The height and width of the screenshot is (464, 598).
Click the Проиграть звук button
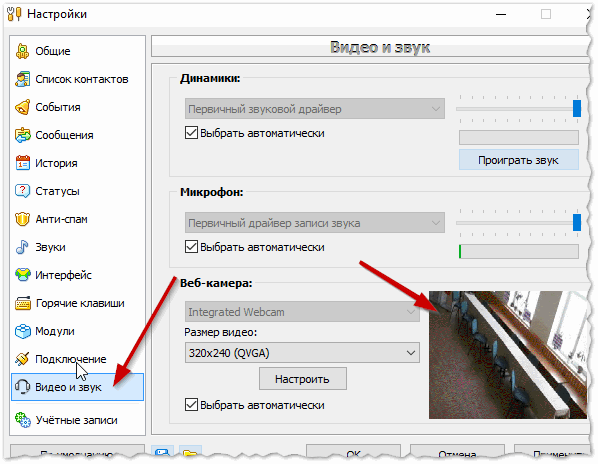click(519, 160)
